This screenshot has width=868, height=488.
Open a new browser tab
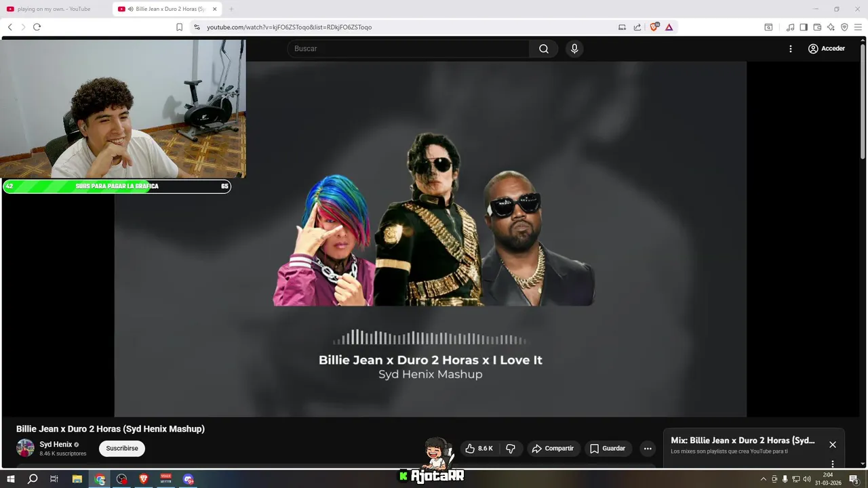point(231,9)
